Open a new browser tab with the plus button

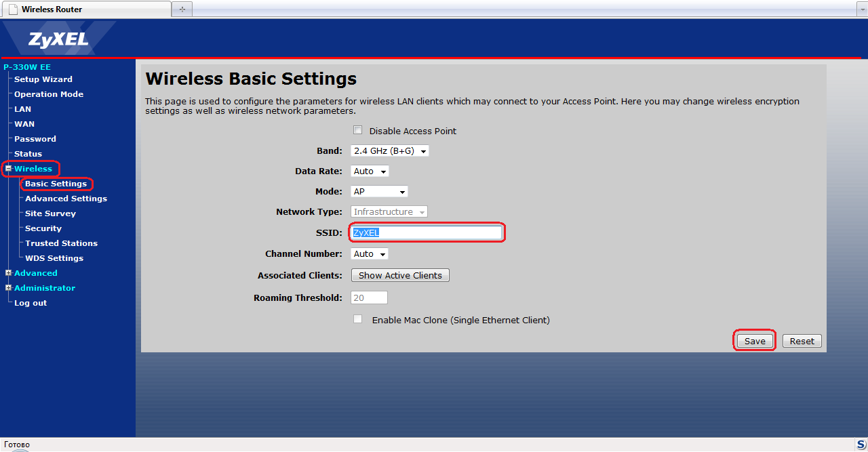point(182,9)
